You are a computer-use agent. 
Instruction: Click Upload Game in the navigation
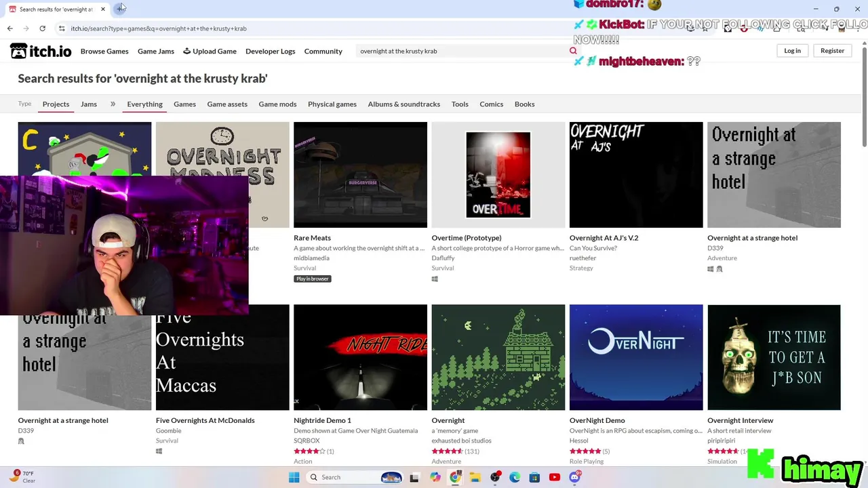click(210, 51)
